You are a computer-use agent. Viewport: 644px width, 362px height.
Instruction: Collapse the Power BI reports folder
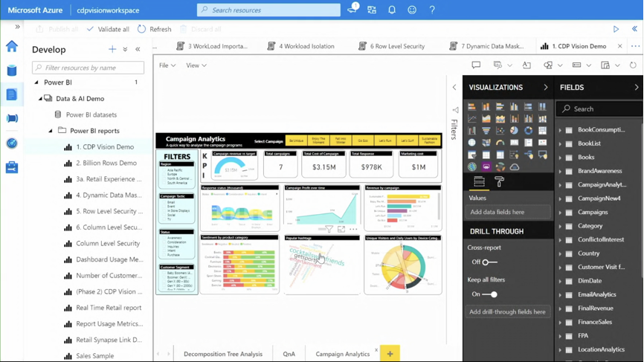point(51,131)
